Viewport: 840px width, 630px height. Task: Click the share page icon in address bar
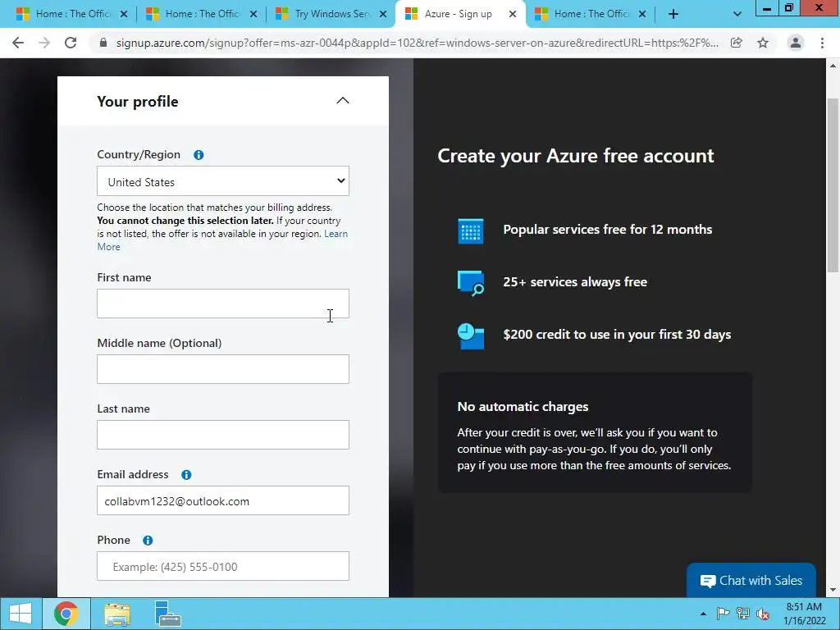(737, 43)
